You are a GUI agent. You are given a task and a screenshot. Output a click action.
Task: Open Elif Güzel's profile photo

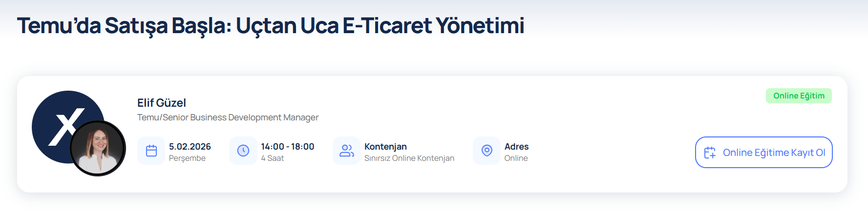pyautogui.click(x=98, y=148)
